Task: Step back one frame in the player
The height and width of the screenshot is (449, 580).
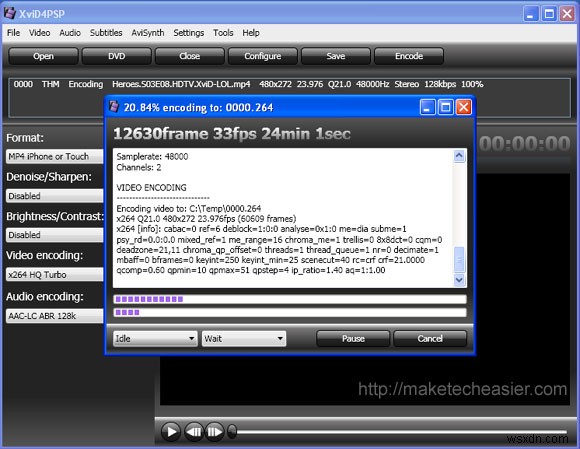Action: 194,432
